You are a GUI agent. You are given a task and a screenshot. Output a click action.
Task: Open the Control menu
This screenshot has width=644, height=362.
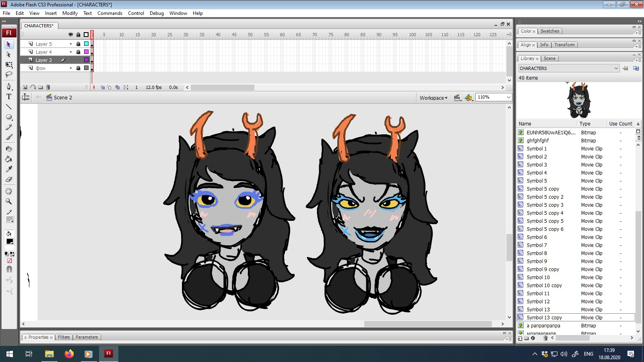136,13
